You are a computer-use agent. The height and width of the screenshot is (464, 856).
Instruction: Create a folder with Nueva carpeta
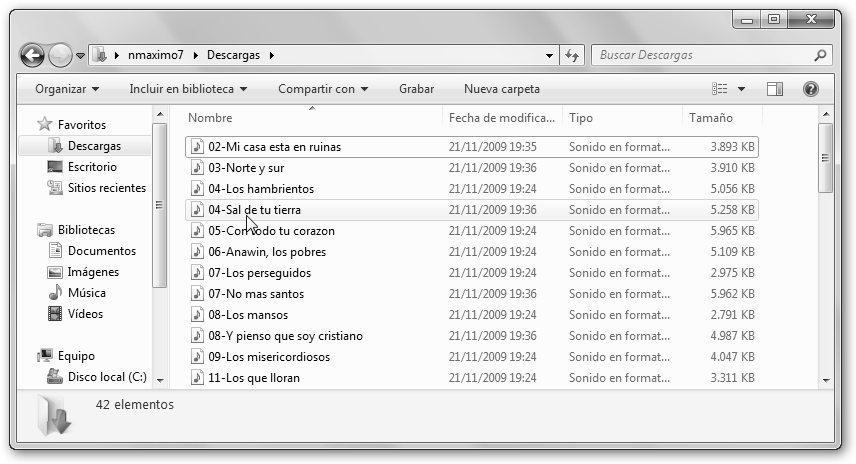501,89
